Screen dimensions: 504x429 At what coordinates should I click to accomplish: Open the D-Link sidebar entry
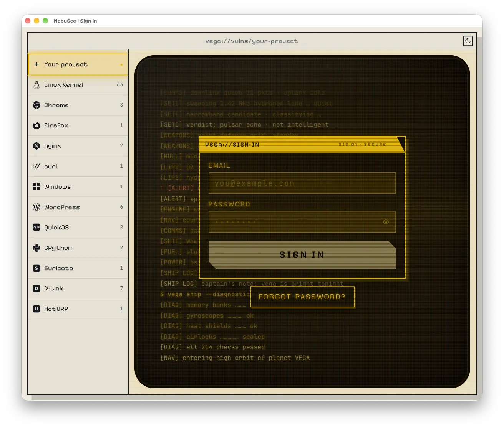78,289
